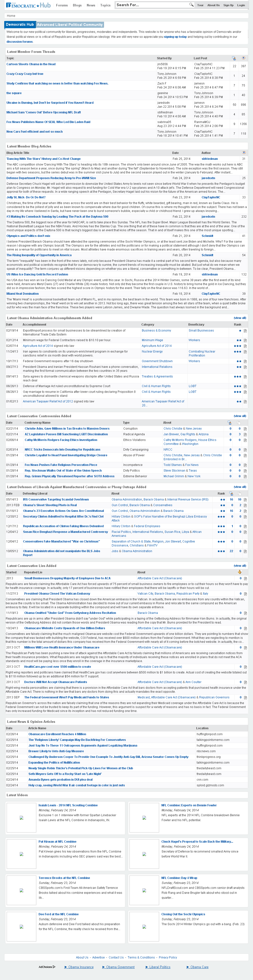The width and height of the screenshot is (253, 980).
Task: Click the Democratic Hub logo
Action: 28,5
